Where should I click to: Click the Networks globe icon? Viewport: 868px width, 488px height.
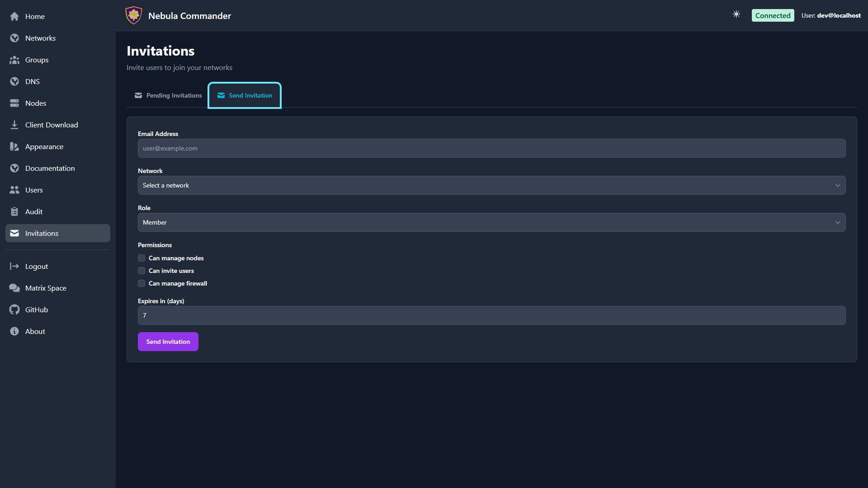14,38
